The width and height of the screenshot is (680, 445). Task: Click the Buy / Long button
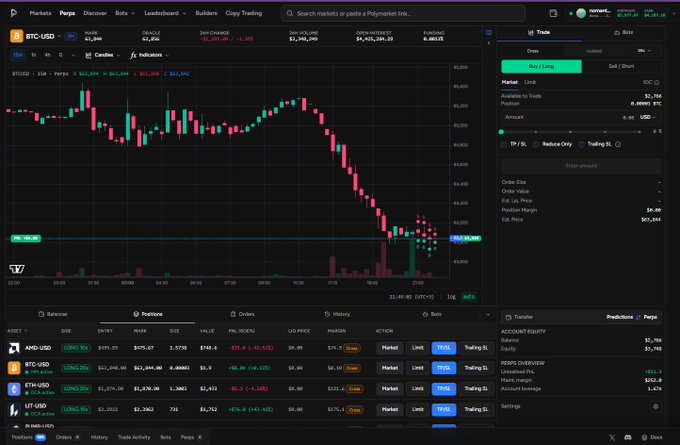tap(541, 66)
